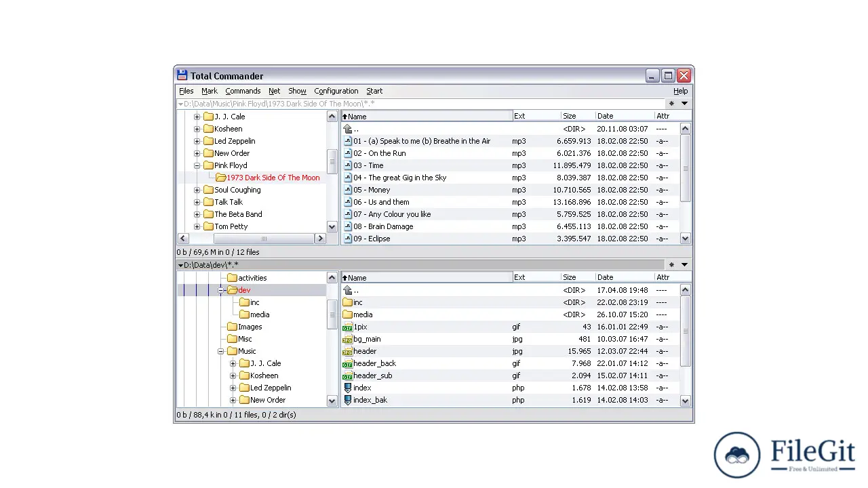This screenshot has height=488, width=868.
Task: Click the mp3 icon of 08 - Brain Damage
Action: [348, 226]
